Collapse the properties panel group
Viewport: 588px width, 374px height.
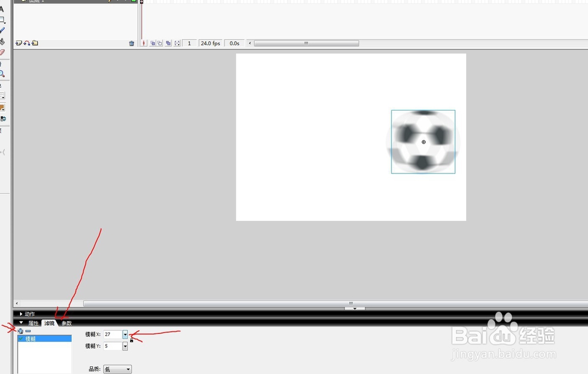pos(21,323)
